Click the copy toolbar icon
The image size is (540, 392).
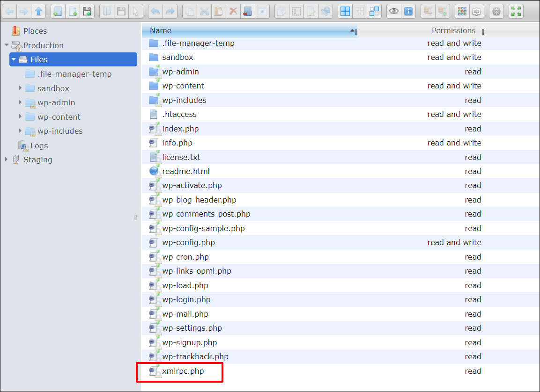[x=189, y=12]
